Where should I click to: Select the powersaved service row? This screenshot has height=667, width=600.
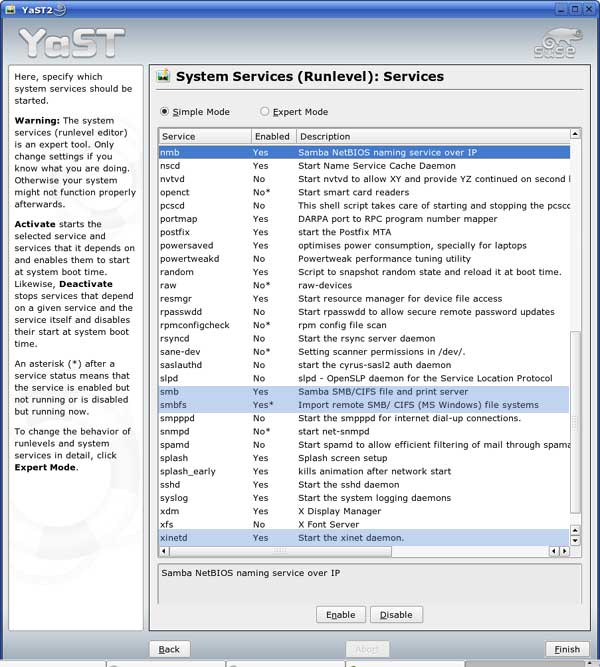point(364,245)
